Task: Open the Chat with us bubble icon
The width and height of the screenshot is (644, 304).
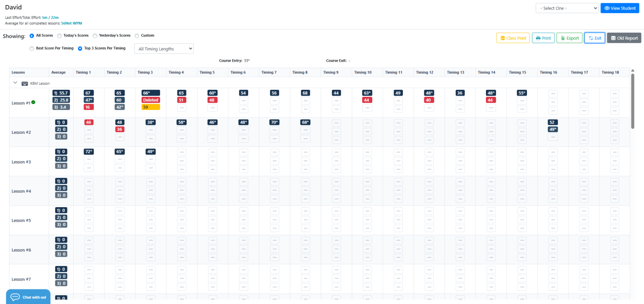Action: 15,297
